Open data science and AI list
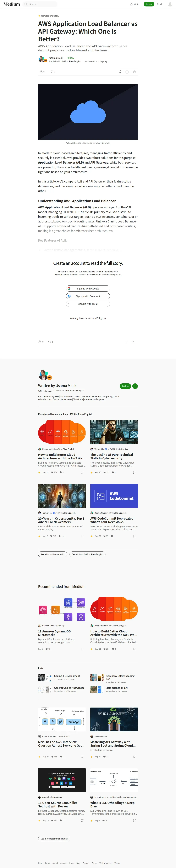The width and height of the screenshot is (176, 868). click(117, 688)
